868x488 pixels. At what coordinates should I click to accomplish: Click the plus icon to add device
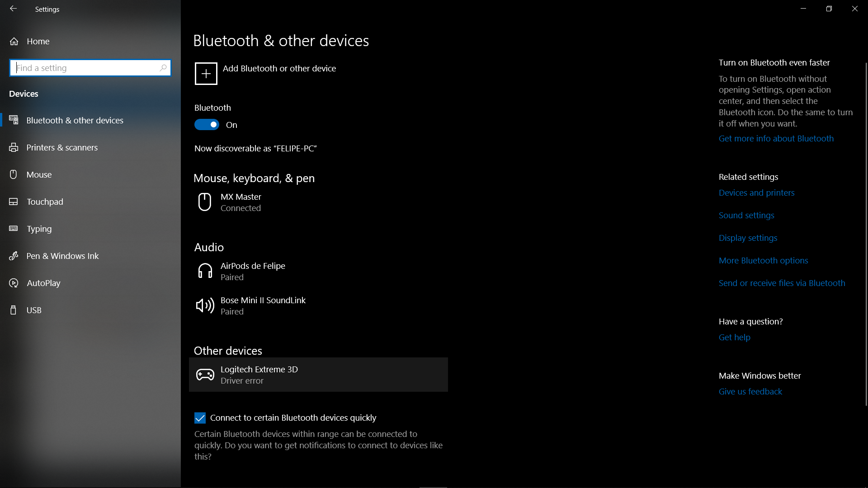coord(206,74)
